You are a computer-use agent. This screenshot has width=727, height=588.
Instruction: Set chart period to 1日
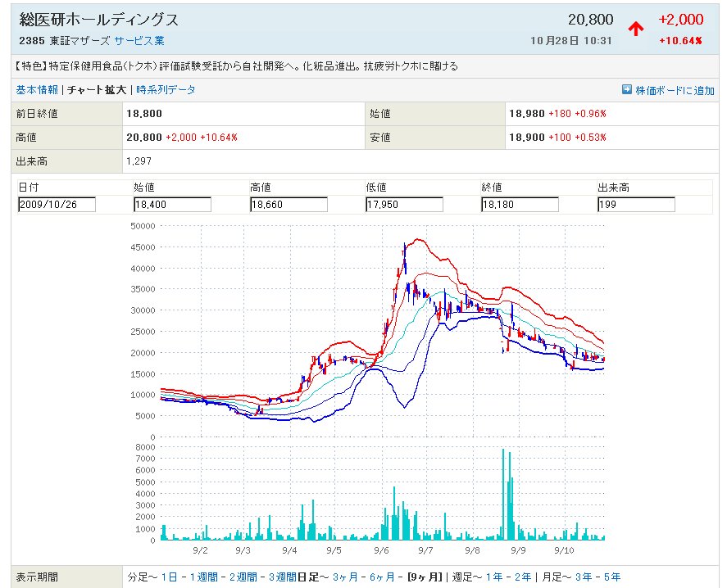(169, 577)
